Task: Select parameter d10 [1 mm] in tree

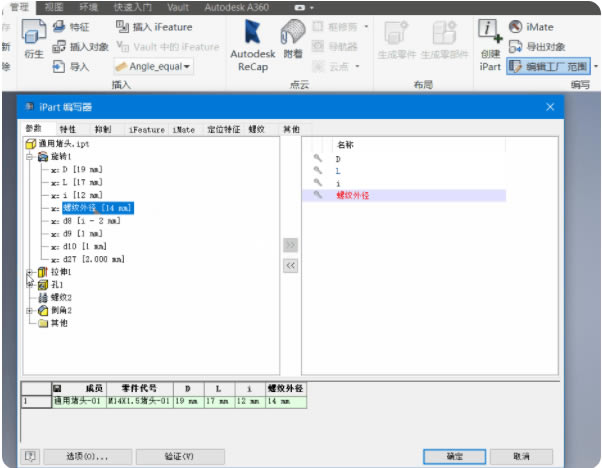Action: pyautogui.click(x=84, y=246)
